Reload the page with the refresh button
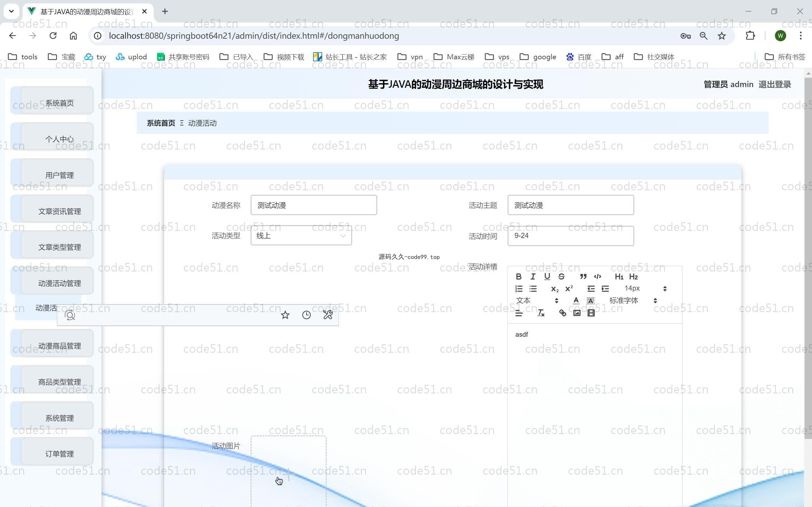812x507 pixels. point(53,35)
